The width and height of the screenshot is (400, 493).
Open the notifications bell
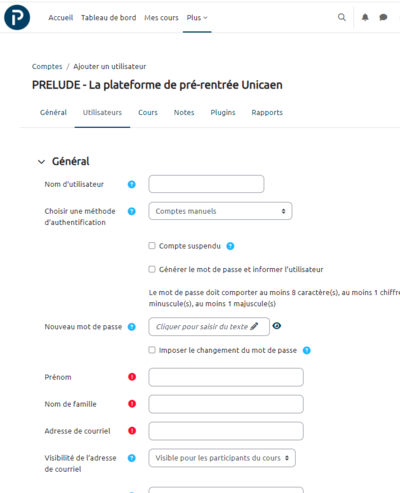365,17
